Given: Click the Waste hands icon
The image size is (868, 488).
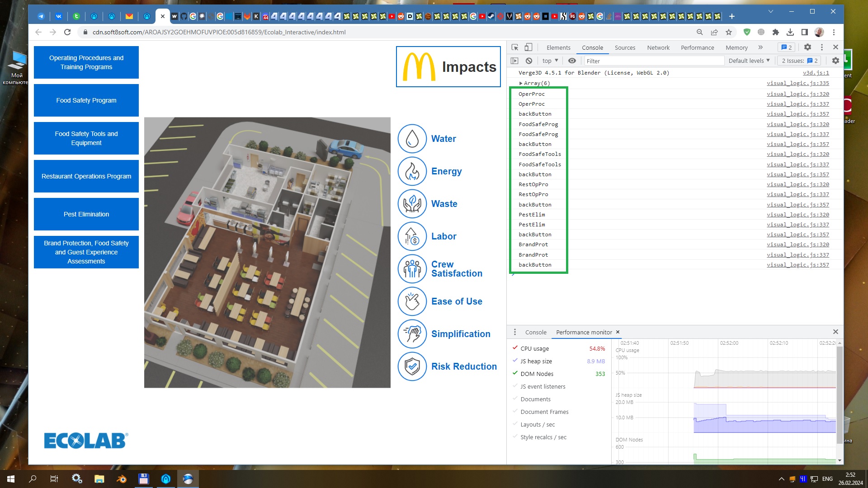Looking at the screenshot, I should (x=412, y=204).
